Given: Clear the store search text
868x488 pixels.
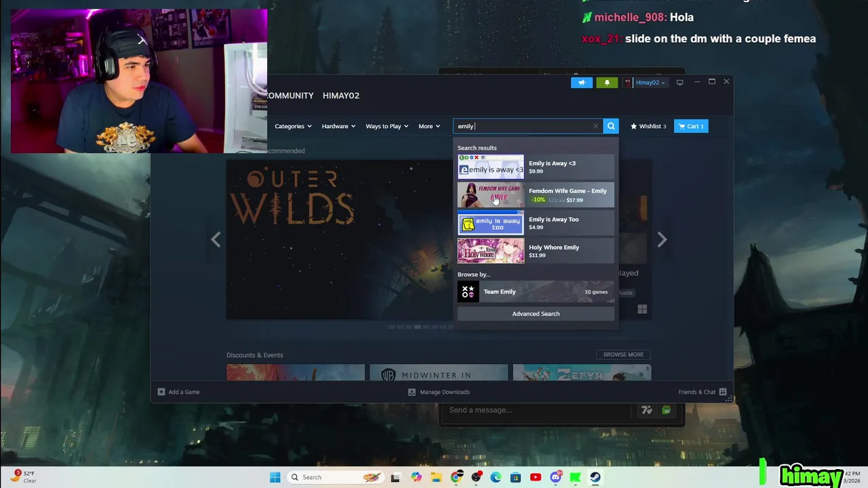Looking at the screenshot, I should 595,126.
